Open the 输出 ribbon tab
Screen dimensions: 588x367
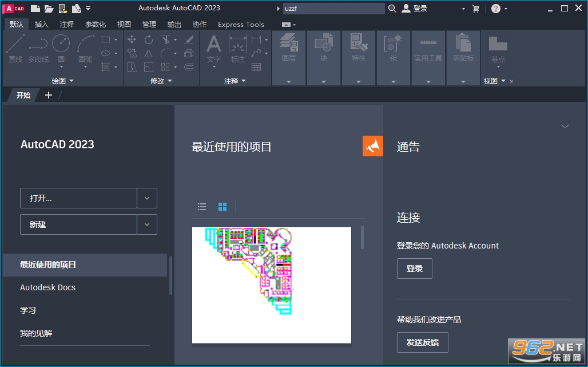click(174, 25)
